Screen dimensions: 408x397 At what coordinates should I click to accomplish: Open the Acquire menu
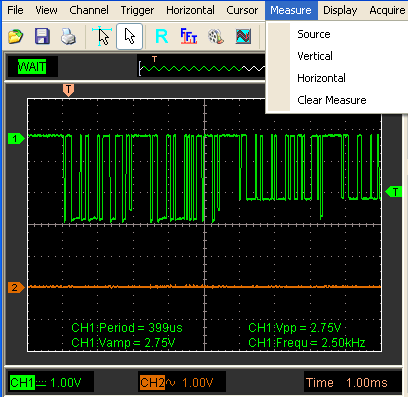[387, 10]
